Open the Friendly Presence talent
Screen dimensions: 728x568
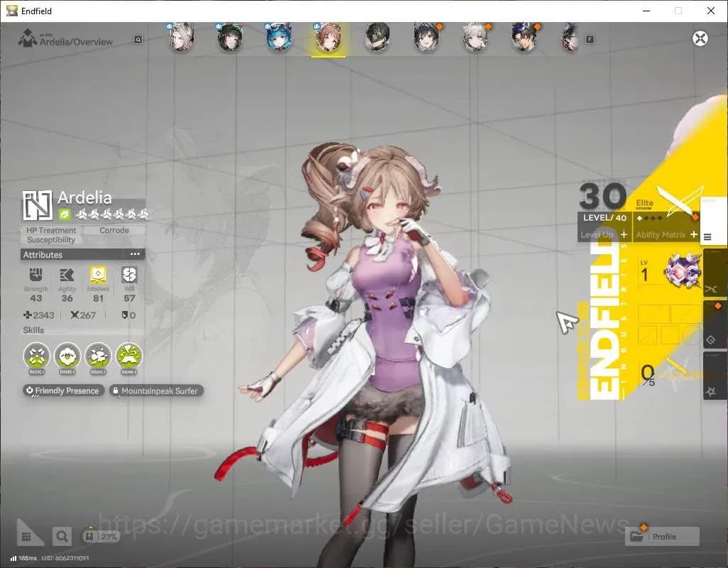(62, 390)
